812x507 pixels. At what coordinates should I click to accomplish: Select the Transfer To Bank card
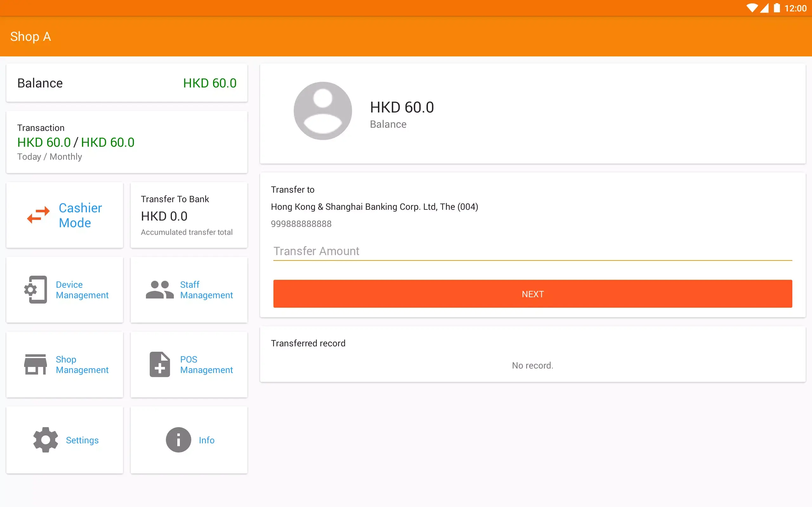pyautogui.click(x=189, y=215)
